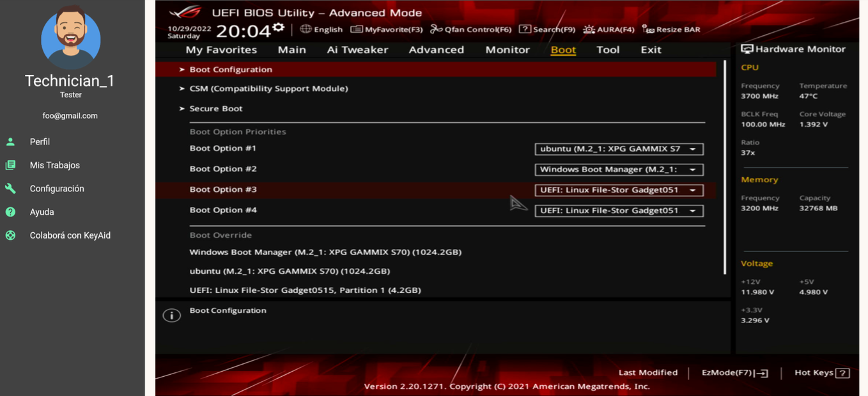Open Configuración with the wrench icon

coord(56,189)
